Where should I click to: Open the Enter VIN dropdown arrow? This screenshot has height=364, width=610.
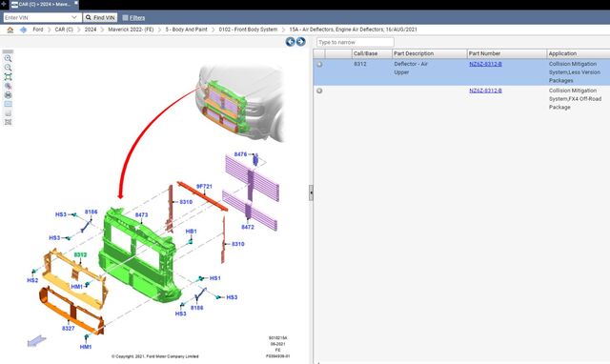[x=74, y=17]
